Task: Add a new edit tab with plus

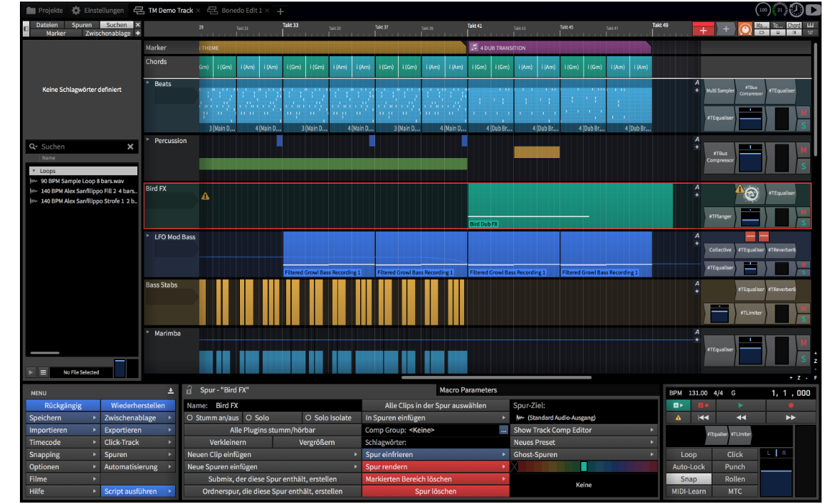Action: [x=280, y=11]
